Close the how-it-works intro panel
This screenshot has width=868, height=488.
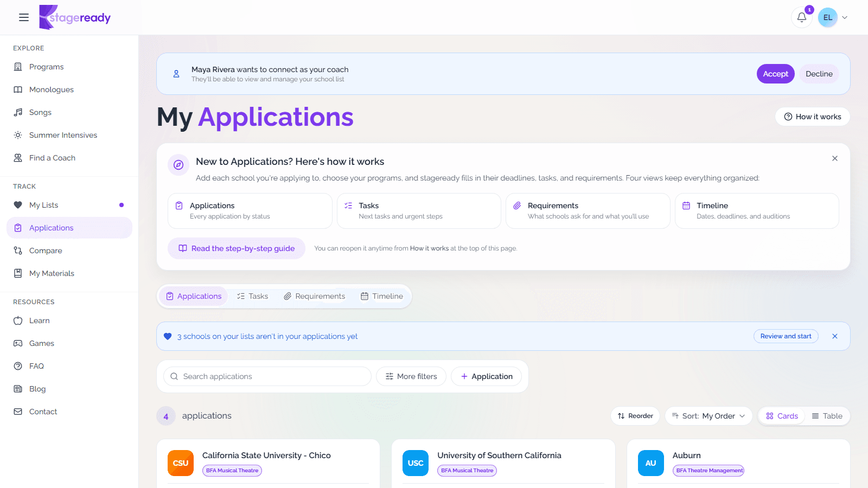[x=834, y=158]
